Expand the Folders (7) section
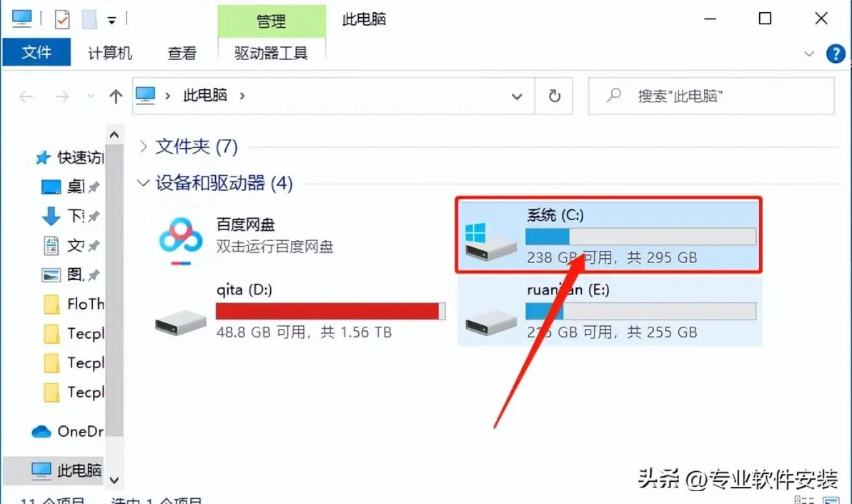The width and height of the screenshot is (852, 504). (x=143, y=147)
